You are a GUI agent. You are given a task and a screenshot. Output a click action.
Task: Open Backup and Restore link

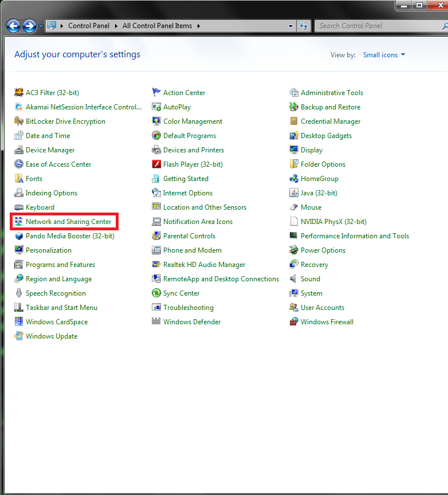click(331, 107)
